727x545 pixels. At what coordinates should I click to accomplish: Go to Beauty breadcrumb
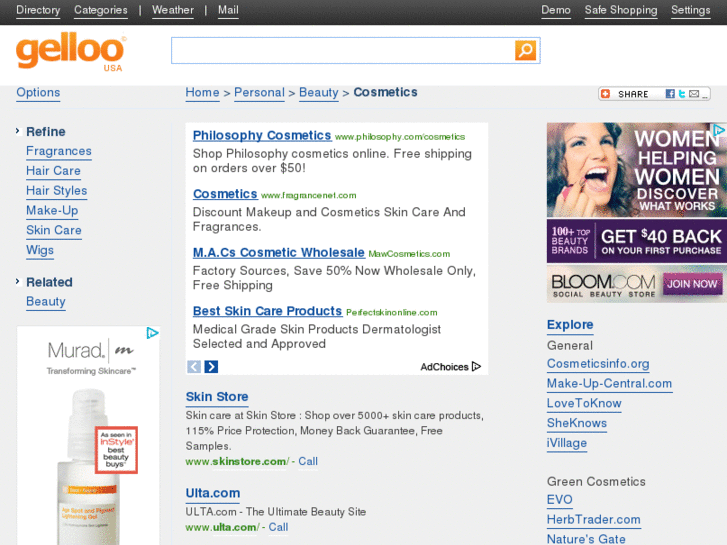pyautogui.click(x=319, y=92)
